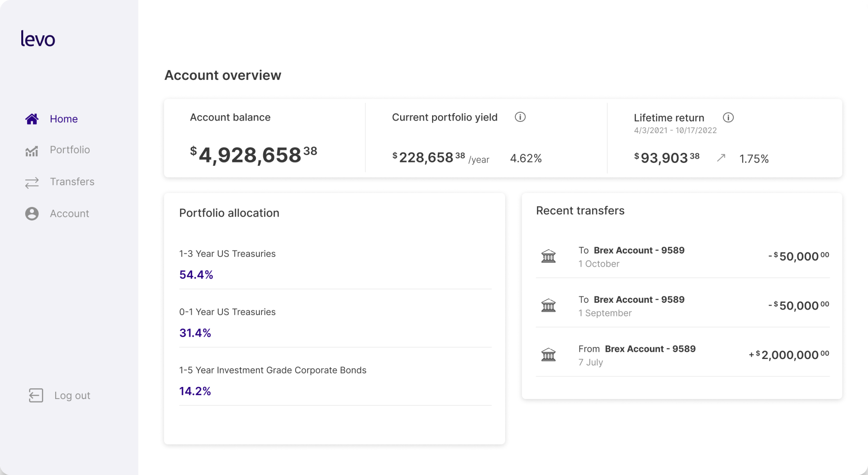
Task: Click the $93,903 lifetime return amount
Action: [x=667, y=158]
